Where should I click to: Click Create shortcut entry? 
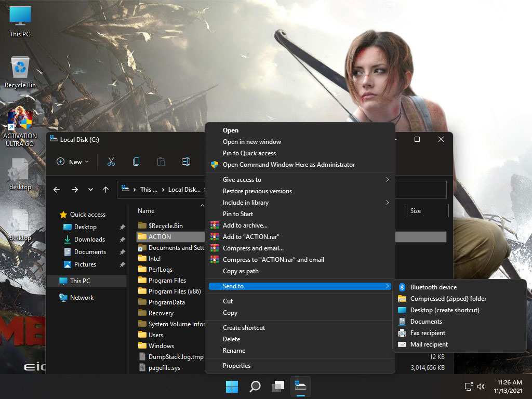[x=300, y=328]
